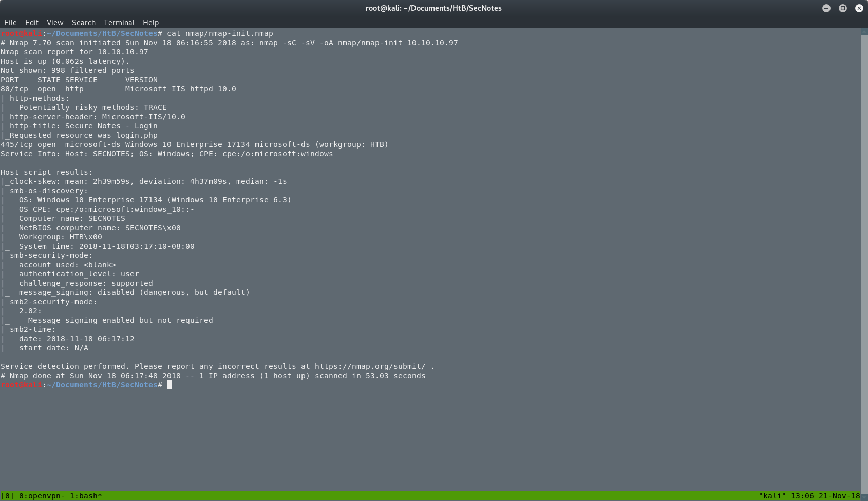Click the cat nmap/nmap-init.nmap command text
Screen dimensions: 868x501
[x=219, y=33]
